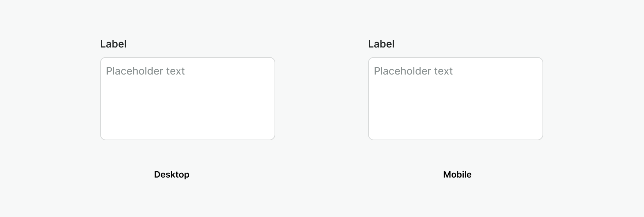Click the bottom-right corner of the Mobile text area
The width and height of the screenshot is (644, 217).
538,135
